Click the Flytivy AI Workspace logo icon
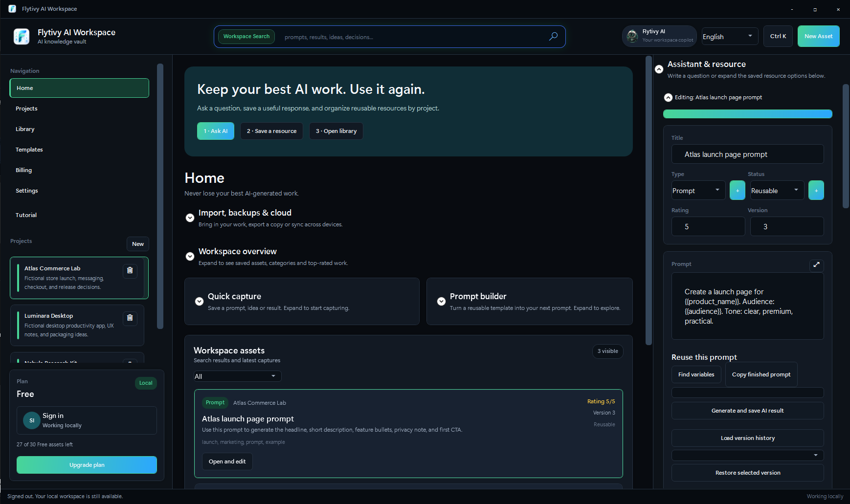The height and width of the screenshot is (504, 850). tap(22, 36)
